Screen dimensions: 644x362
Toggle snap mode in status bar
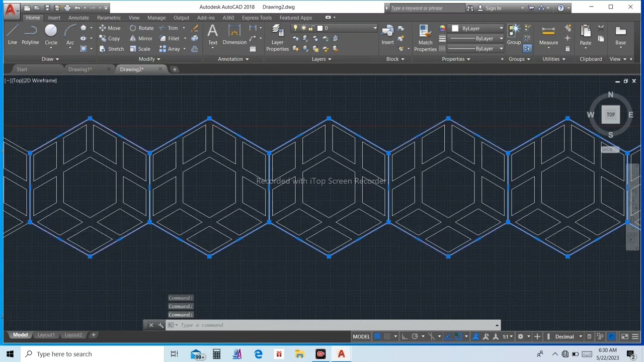pyautogui.click(x=387, y=336)
